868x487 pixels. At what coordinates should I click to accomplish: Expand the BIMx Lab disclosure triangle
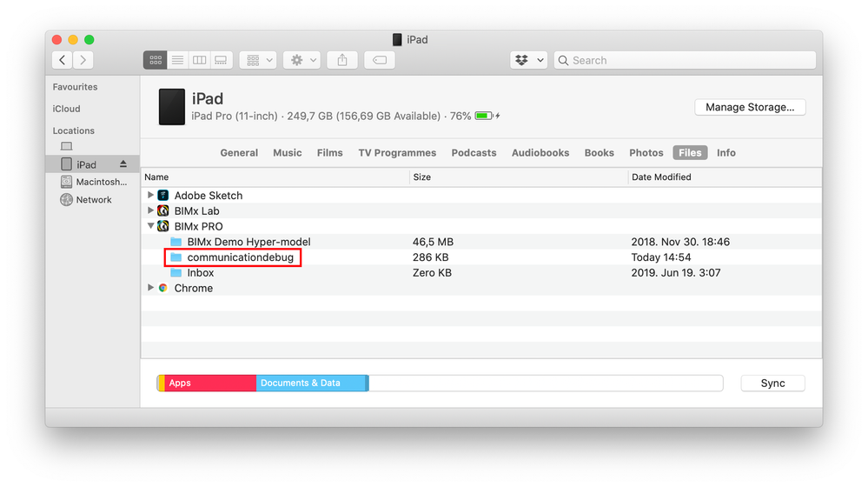[150, 210]
